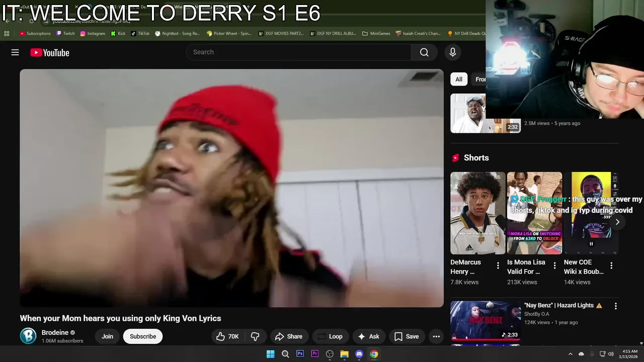The image size is (644, 362).
Task: Dislike the video
Action: [255, 336]
